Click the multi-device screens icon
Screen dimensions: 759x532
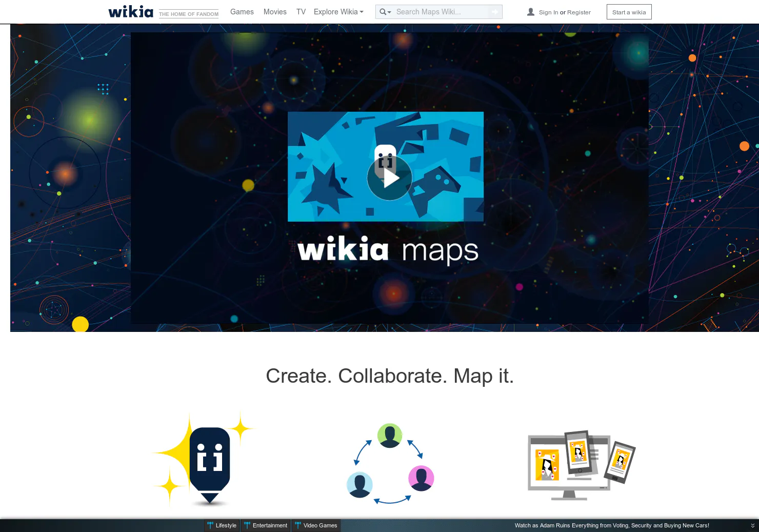(582, 465)
